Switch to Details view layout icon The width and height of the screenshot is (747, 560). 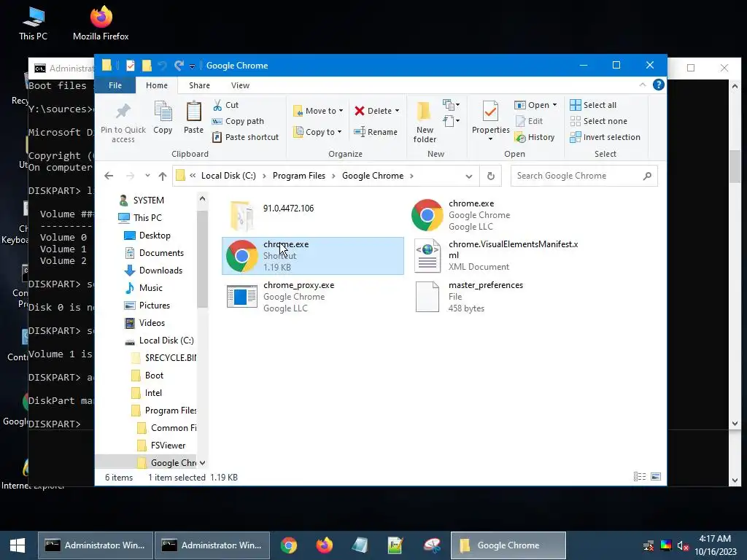tap(639, 476)
